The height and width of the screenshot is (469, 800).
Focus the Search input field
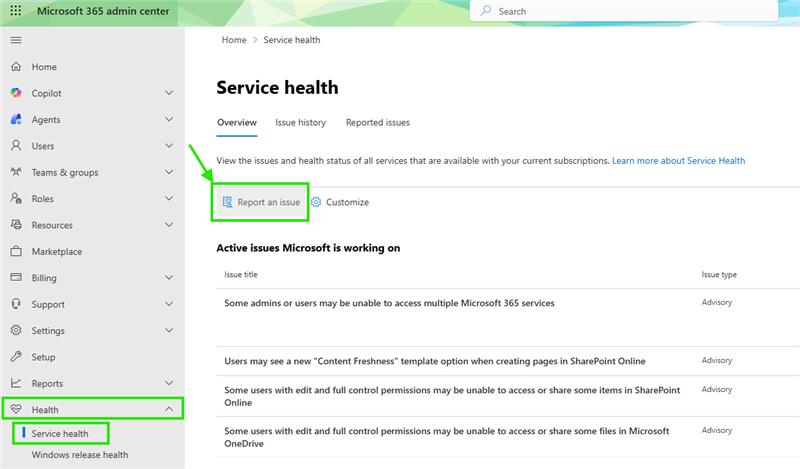coord(623,11)
